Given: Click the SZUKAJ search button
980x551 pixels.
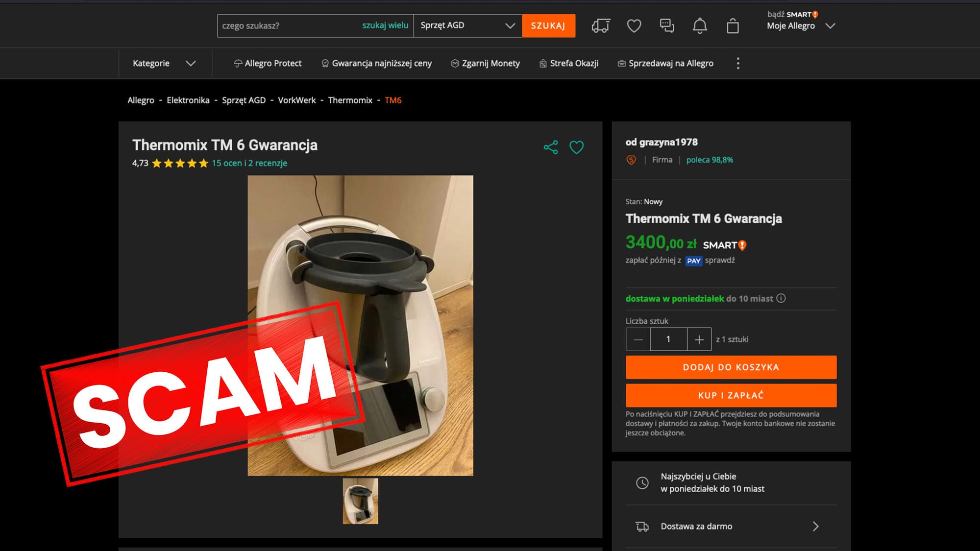Looking at the screenshot, I should (548, 25).
